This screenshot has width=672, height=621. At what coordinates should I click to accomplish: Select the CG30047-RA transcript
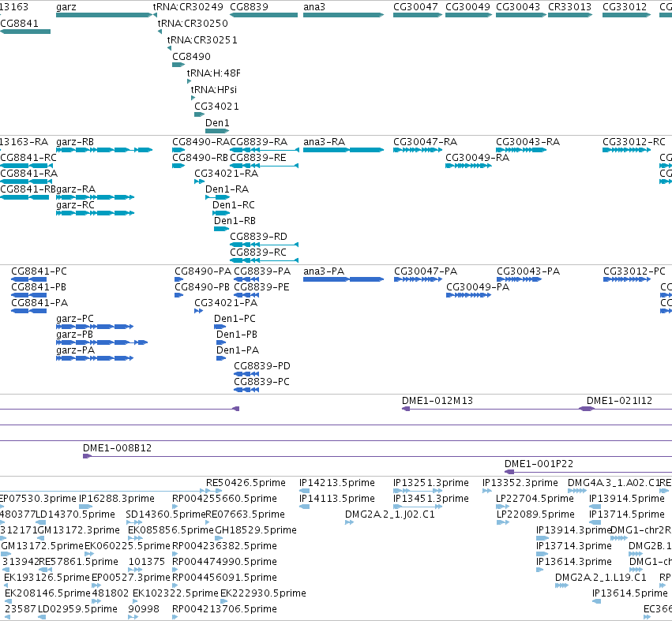418,150
